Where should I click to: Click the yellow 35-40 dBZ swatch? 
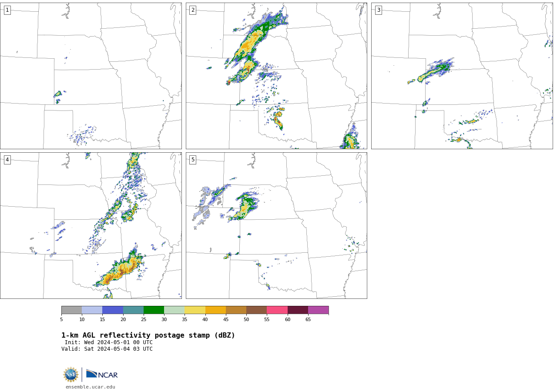pyautogui.click(x=195, y=310)
